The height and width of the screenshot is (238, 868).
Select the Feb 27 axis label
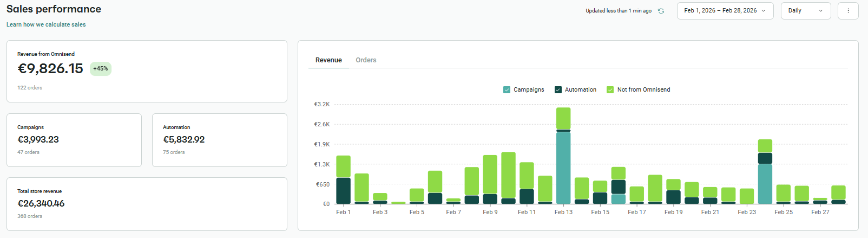point(820,212)
